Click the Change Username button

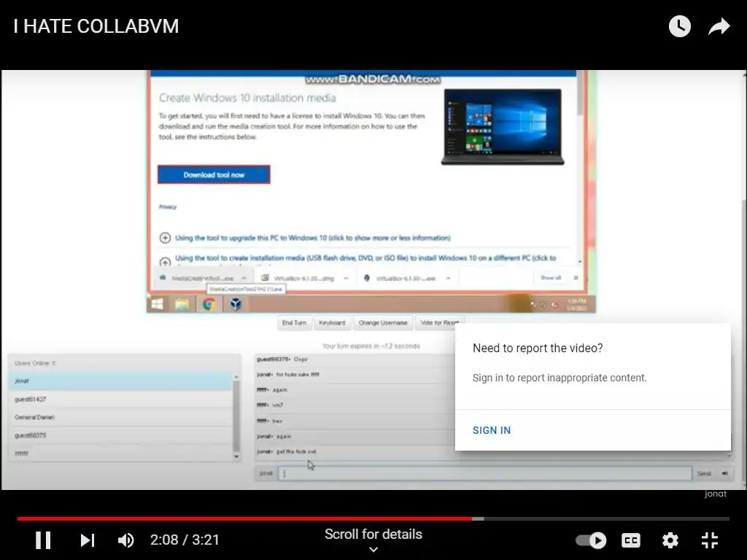(x=383, y=323)
